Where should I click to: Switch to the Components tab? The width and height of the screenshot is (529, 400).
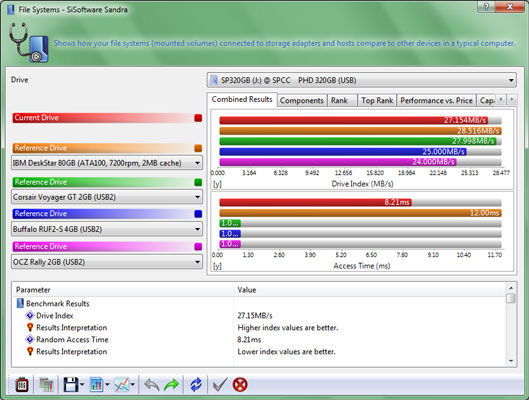(x=302, y=101)
